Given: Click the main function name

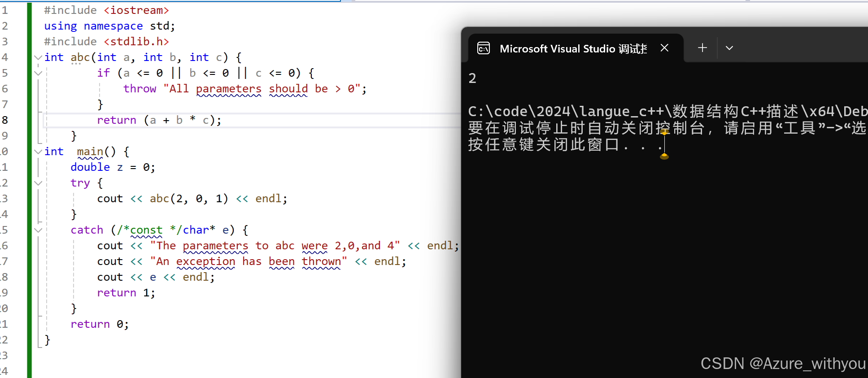Looking at the screenshot, I should click(x=90, y=152).
